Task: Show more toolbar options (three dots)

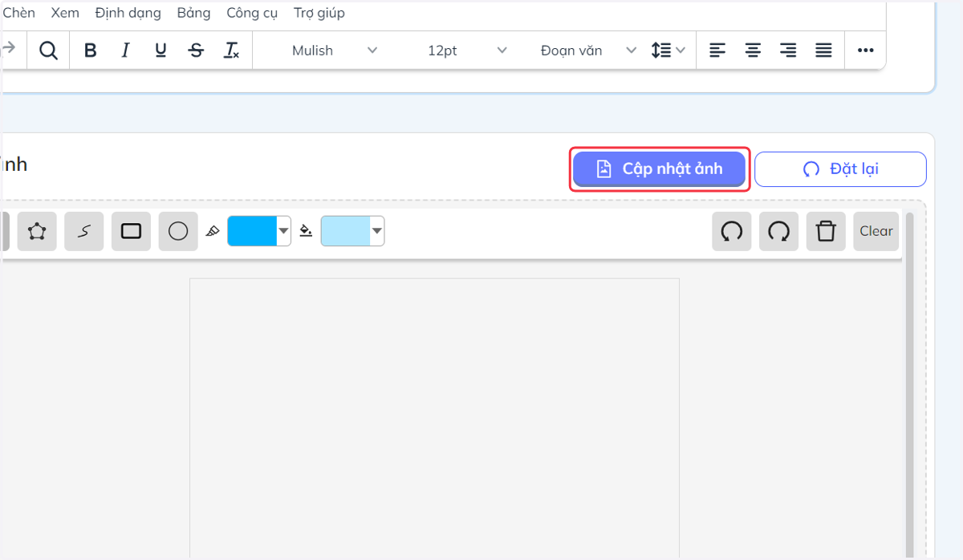Action: 865,51
